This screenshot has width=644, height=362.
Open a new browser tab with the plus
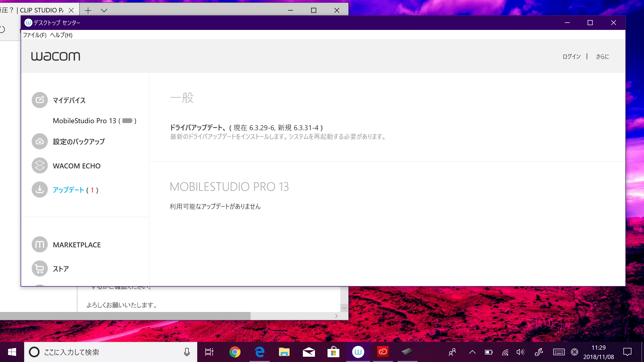tap(88, 10)
